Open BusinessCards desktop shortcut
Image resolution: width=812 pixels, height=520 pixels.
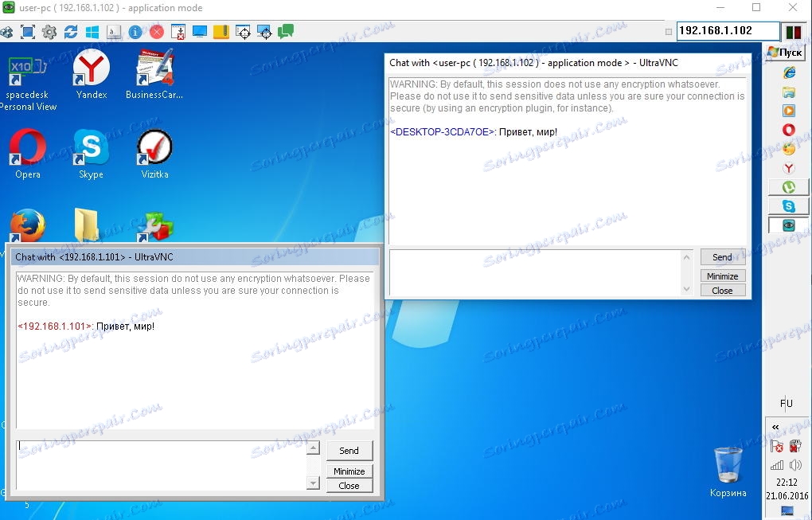pos(154,74)
